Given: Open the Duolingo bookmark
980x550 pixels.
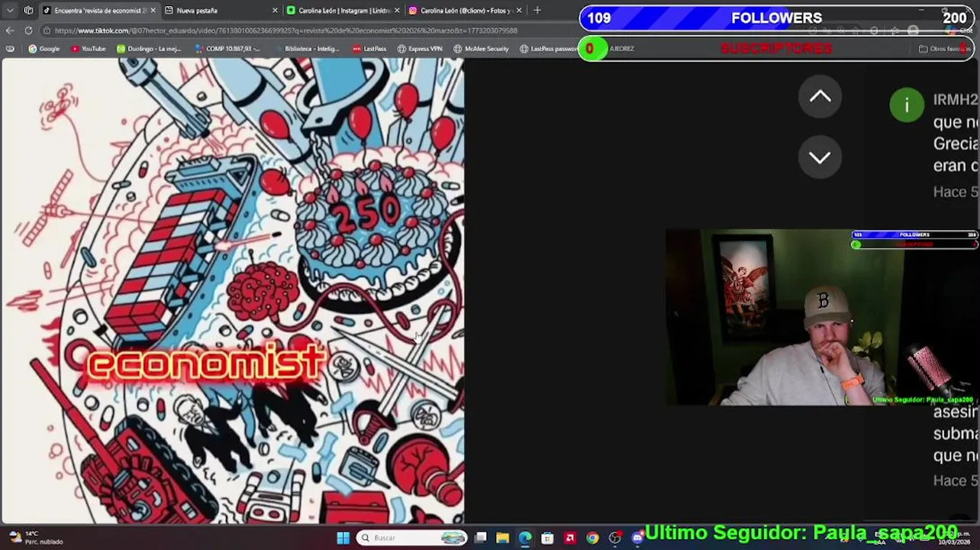Looking at the screenshot, I should 149,49.
